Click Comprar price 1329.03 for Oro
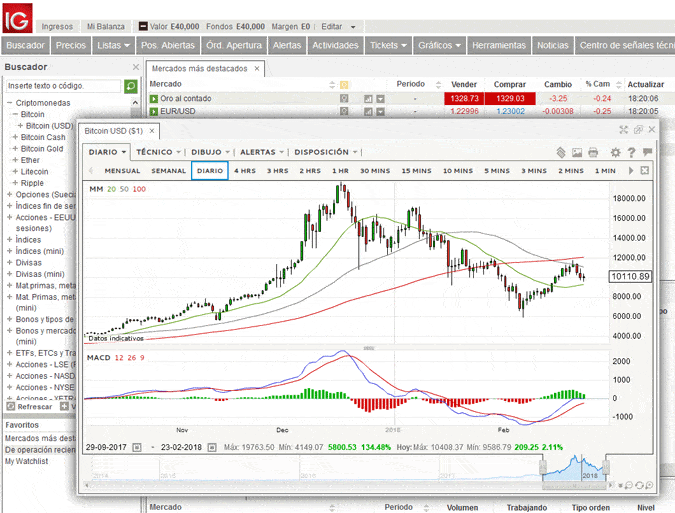This screenshot has width=675, height=513. click(x=510, y=99)
